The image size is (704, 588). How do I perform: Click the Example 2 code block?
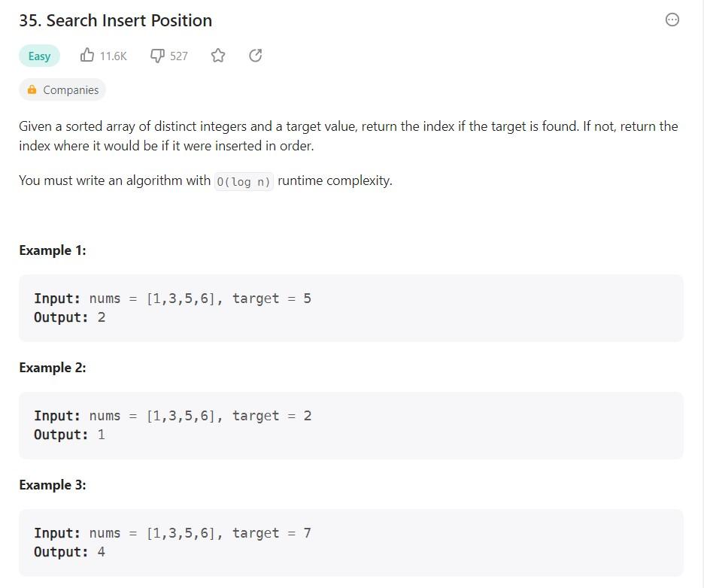click(351, 426)
